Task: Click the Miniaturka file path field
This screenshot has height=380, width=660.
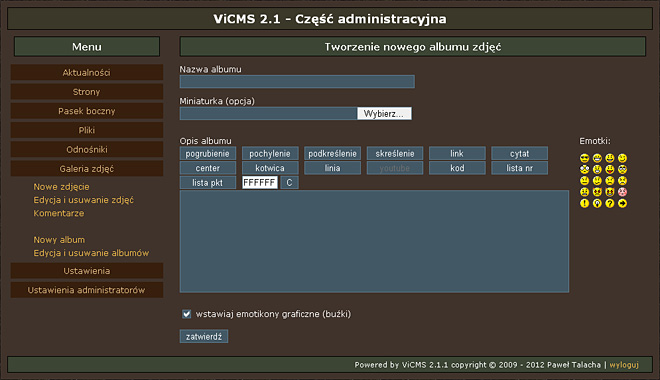Action: point(268,114)
